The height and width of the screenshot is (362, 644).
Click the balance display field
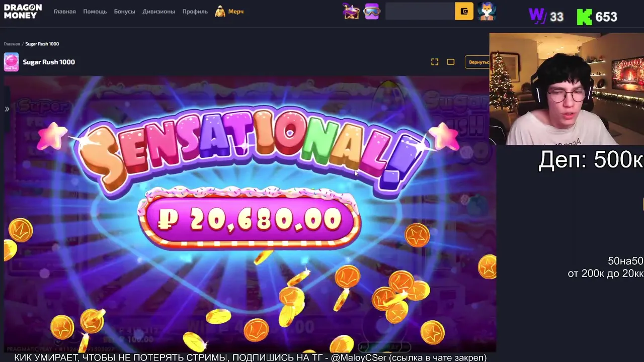(420, 11)
